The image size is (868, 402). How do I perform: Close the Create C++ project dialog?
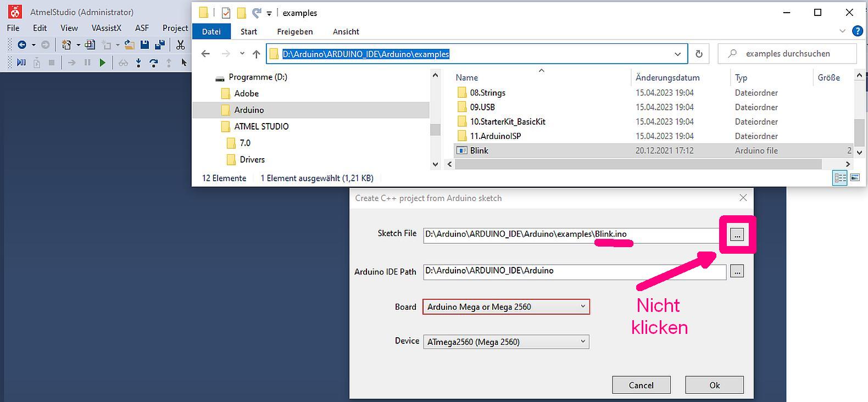pos(743,198)
